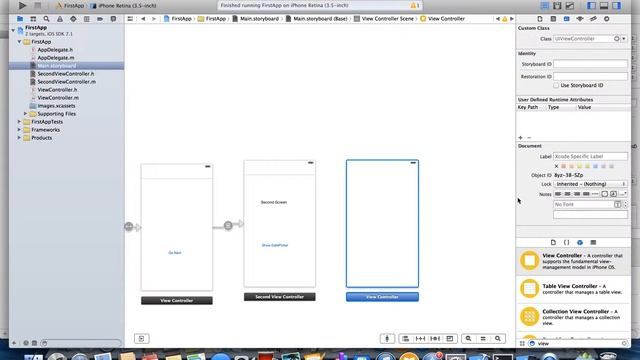
Task: Click the Restoration ID input field
Action: pos(590,76)
